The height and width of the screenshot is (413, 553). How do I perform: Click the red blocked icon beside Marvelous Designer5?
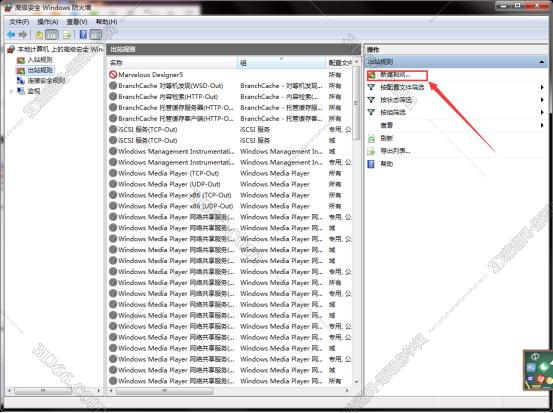pos(113,75)
